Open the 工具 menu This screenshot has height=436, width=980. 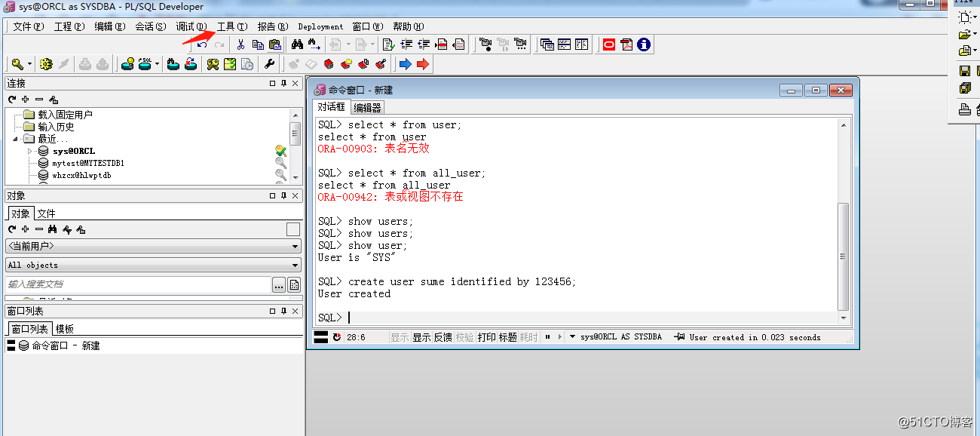pos(231,26)
